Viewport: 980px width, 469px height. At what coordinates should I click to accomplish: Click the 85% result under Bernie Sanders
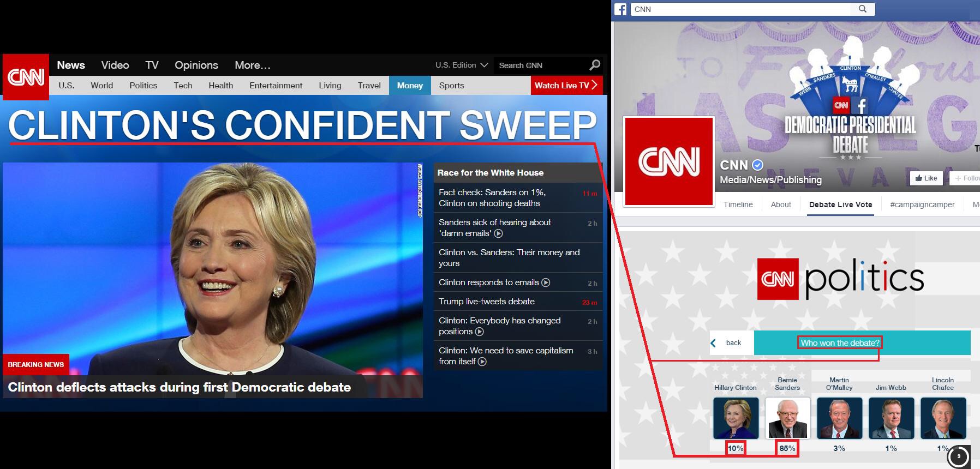[x=787, y=448]
